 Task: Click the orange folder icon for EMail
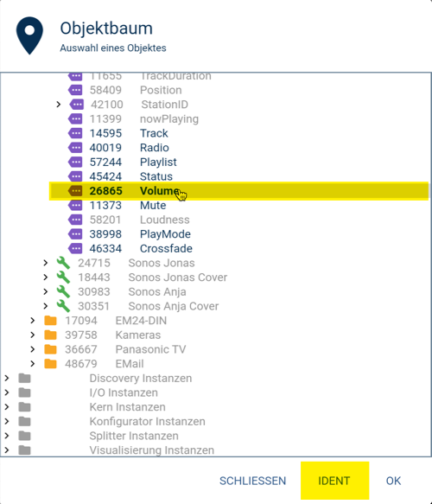click(50, 364)
